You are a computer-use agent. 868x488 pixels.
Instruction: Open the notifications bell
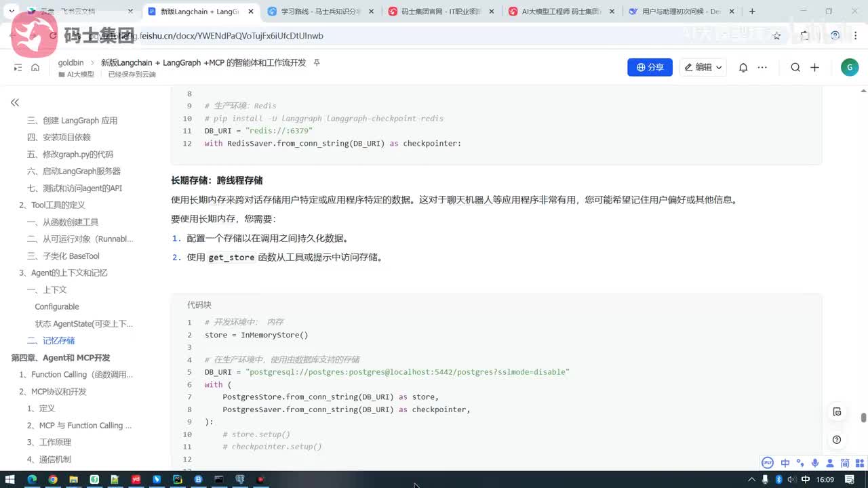coord(743,67)
